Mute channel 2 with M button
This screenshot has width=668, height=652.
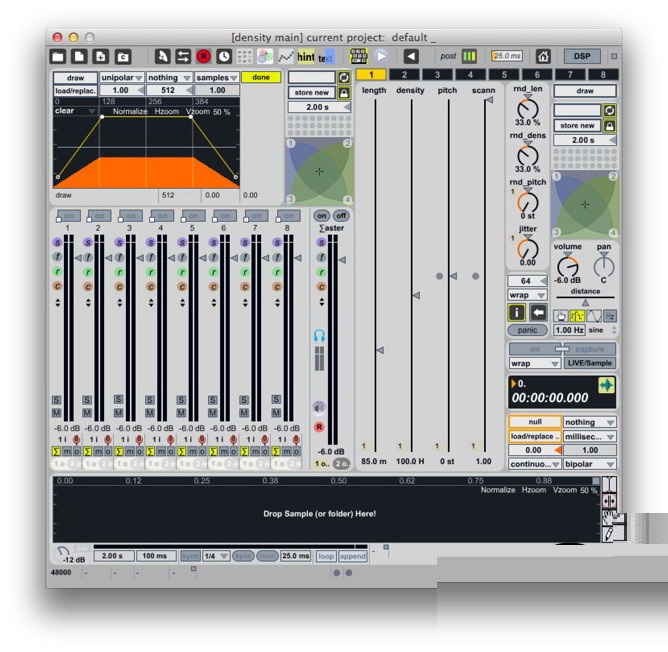87,413
